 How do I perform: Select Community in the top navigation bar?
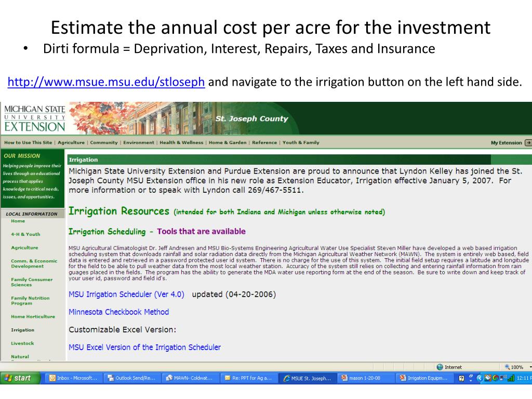pyautogui.click(x=104, y=142)
